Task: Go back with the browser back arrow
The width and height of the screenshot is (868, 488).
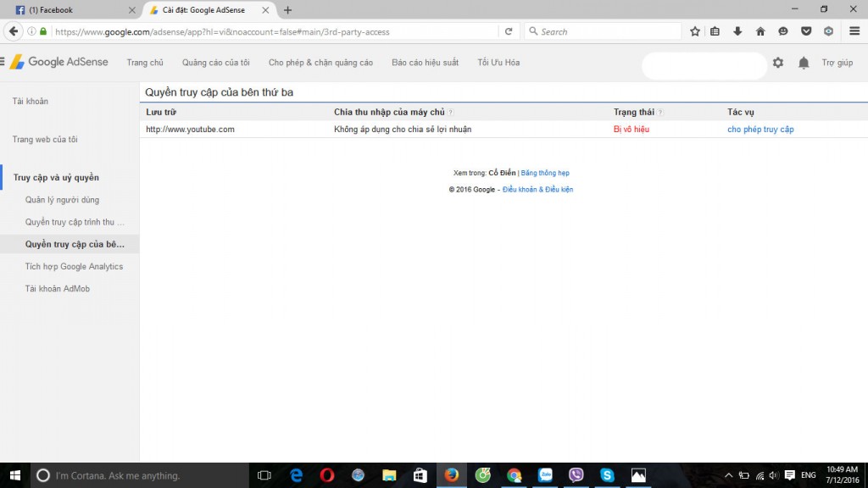Action: point(14,31)
